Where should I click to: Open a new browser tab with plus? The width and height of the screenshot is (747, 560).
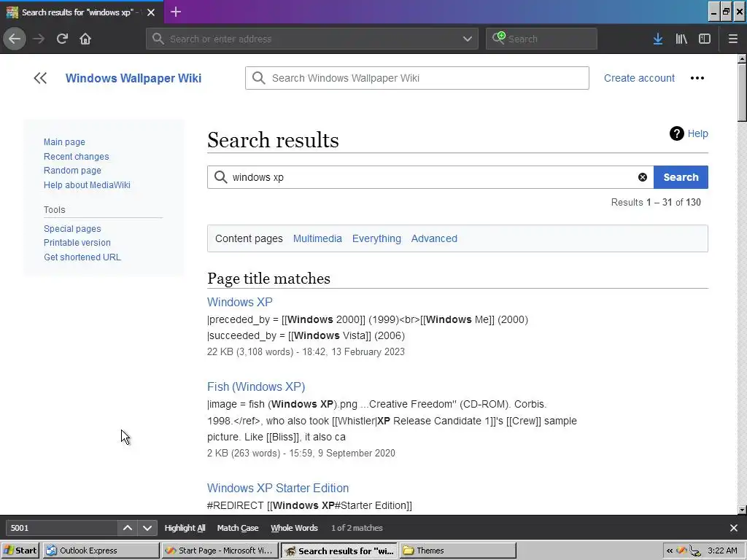coord(176,12)
